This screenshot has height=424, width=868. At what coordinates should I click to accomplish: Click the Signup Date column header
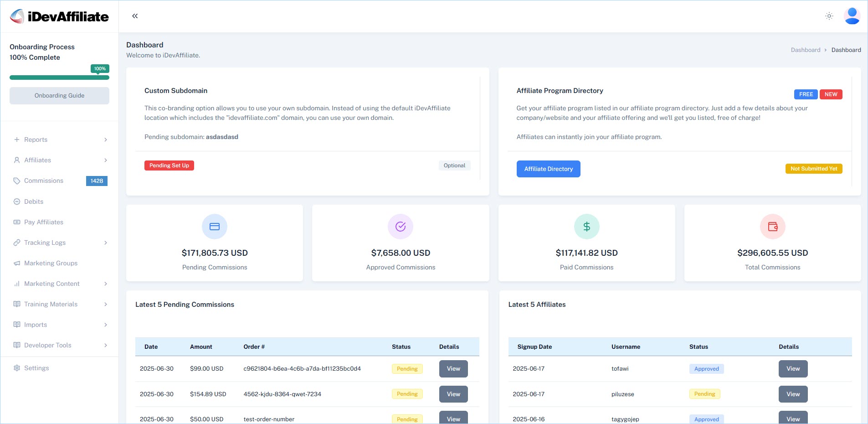(x=534, y=347)
